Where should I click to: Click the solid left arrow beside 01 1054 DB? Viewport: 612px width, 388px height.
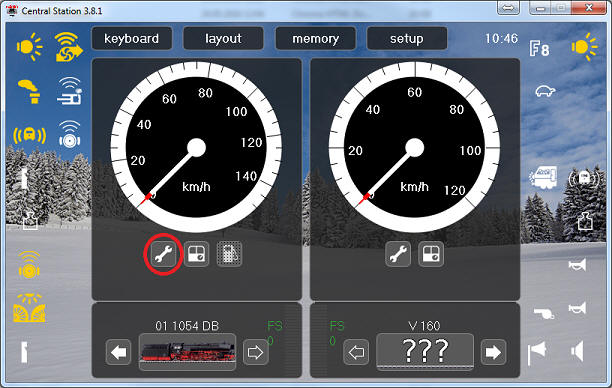click(x=118, y=352)
